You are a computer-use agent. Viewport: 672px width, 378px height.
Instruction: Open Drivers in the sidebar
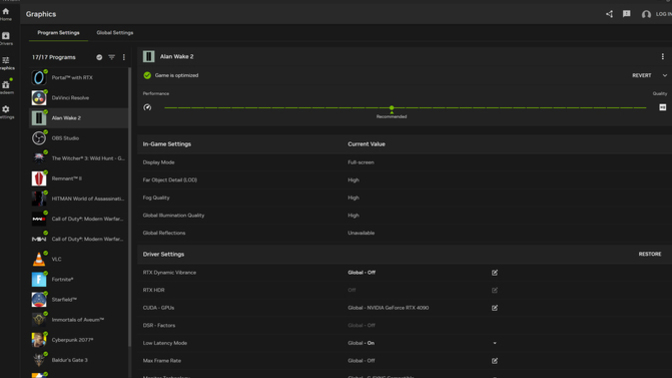[6, 39]
